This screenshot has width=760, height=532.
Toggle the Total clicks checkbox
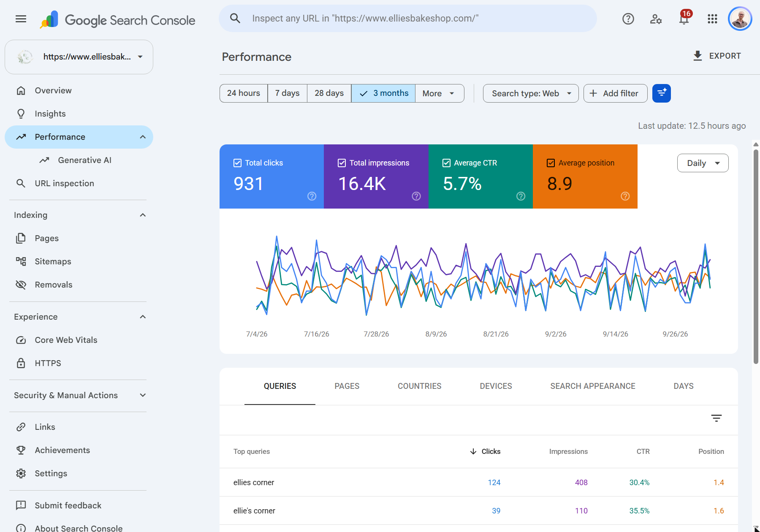238,163
